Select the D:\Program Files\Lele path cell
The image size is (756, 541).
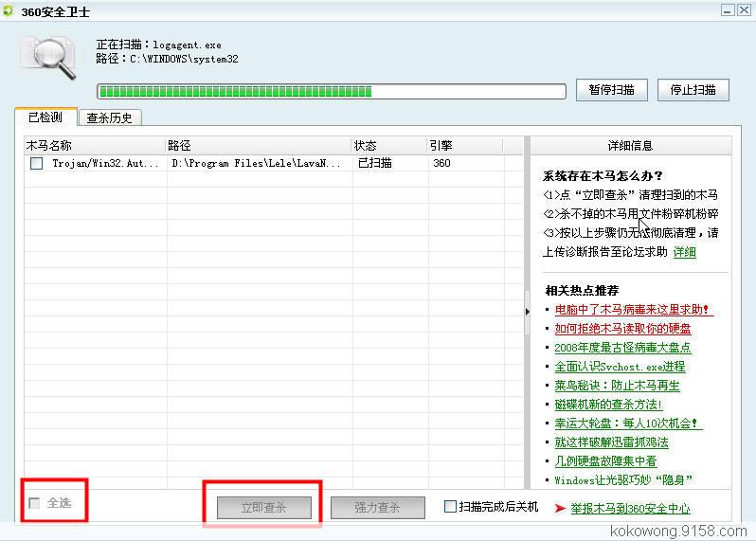256,164
